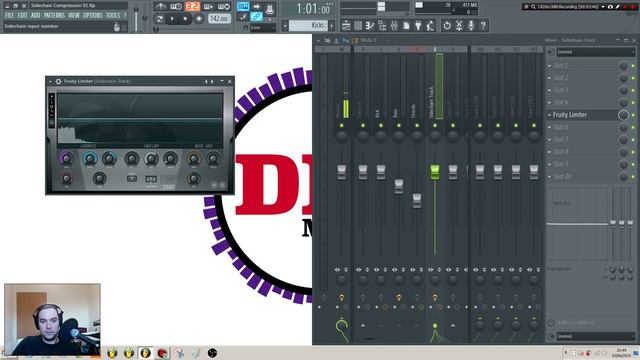Toggle overdub blend recording icon
The image size is (640, 360).
208,7
